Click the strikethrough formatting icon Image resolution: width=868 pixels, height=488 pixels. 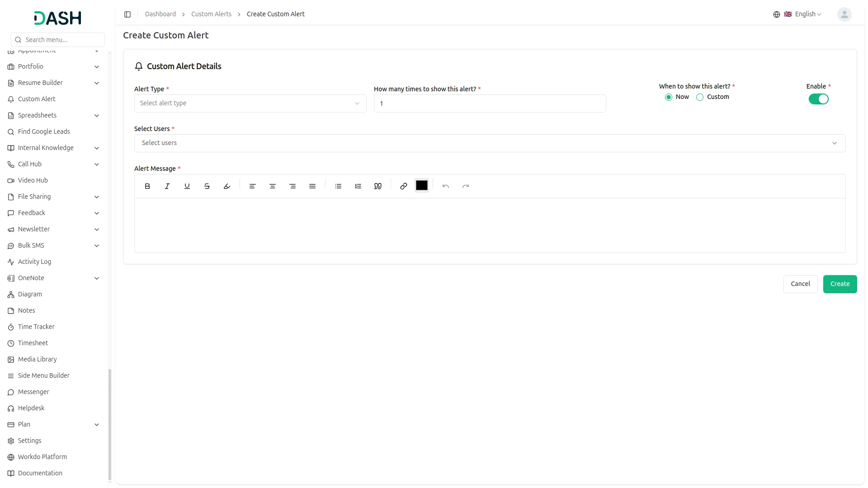coord(207,186)
